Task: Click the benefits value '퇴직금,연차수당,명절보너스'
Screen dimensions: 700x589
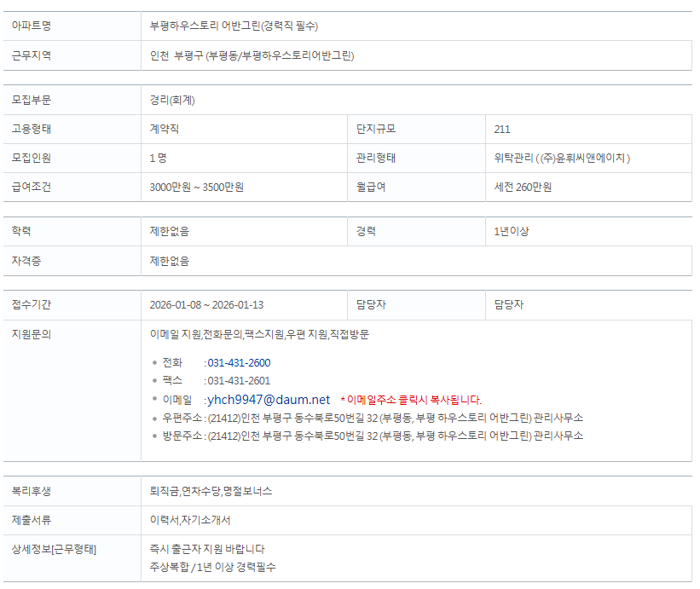Action: coord(211,491)
